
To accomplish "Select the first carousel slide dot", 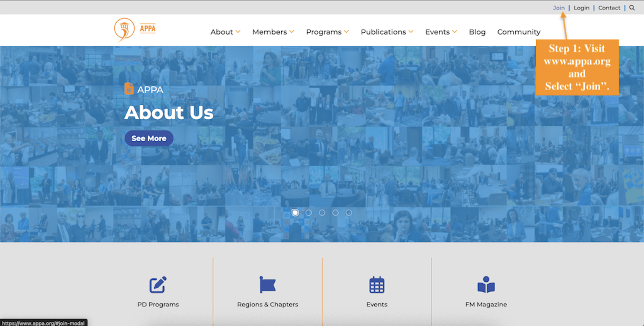I will click(295, 213).
